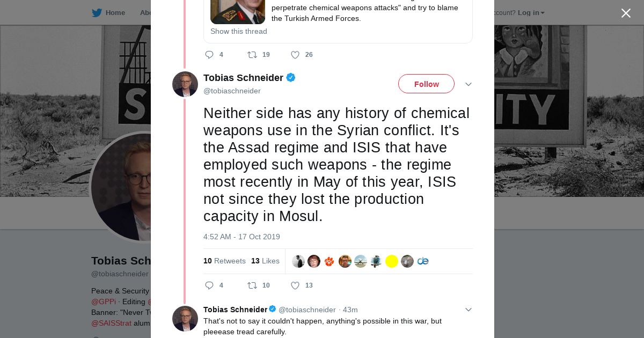Viewport: 644px width, 338px height.
Task: Reply to the quoted tweet above
Action: (210, 55)
